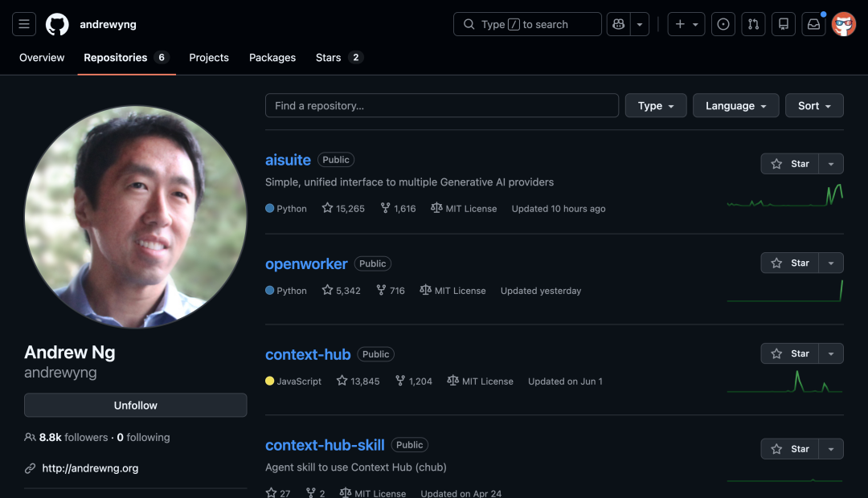Open the Language filter dropdown
This screenshot has width=868, height=498.
[735, 105]
